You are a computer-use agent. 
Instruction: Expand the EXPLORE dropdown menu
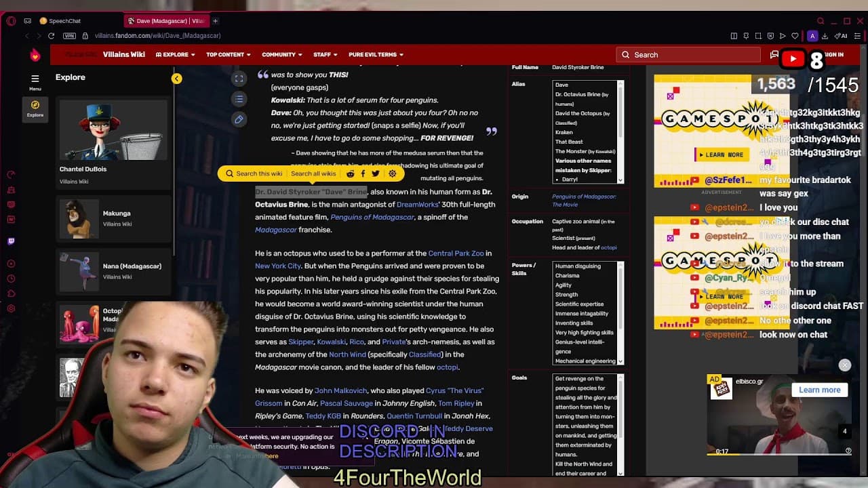tap(176, 55)
